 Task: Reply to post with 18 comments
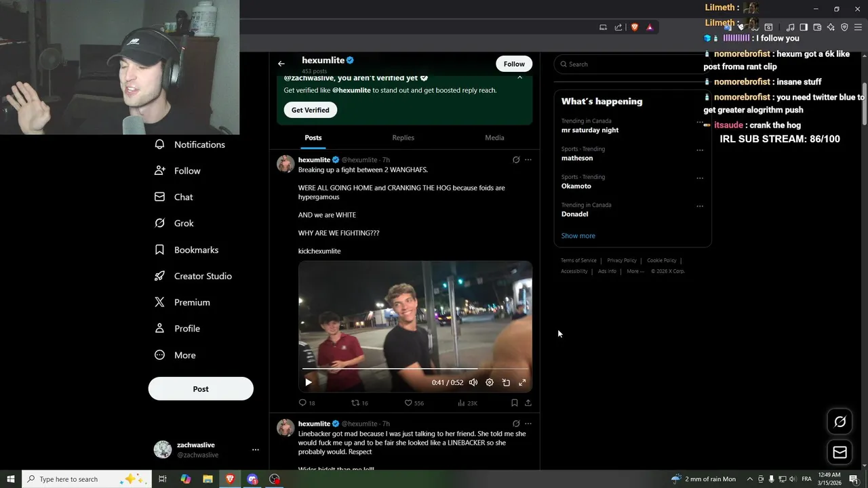pos(307,403)
